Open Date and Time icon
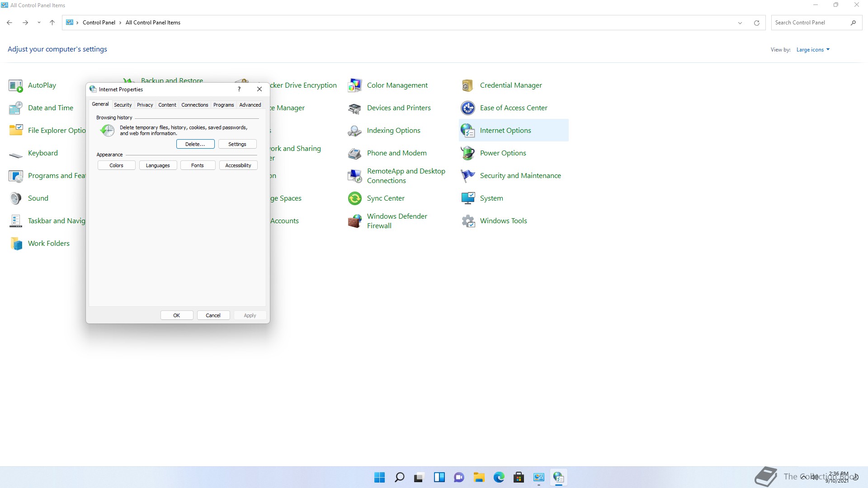This screenshot has height=488, width=868. click(15, 108)
